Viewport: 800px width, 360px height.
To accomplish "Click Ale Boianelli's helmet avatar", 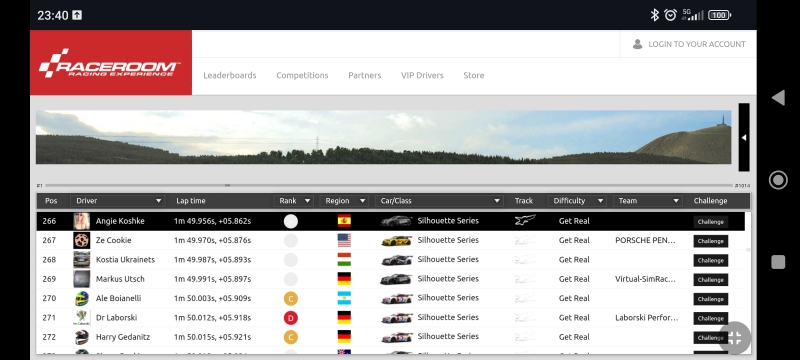I will [82, 298].
